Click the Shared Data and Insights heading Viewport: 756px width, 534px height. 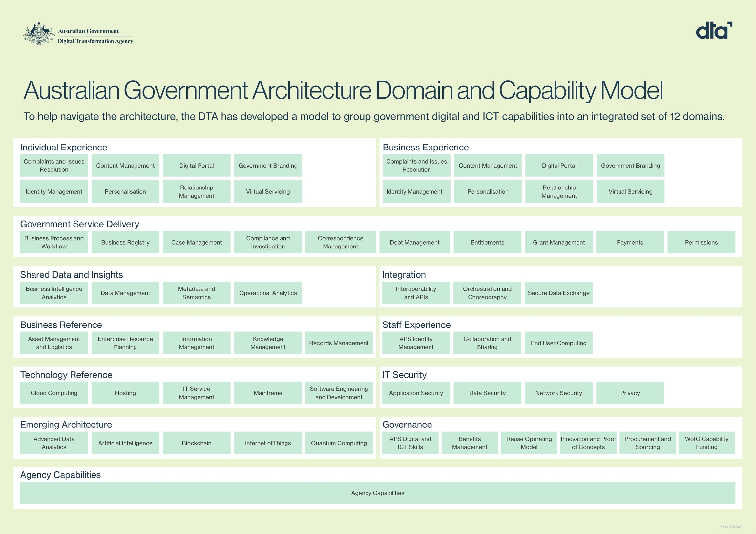(72, 275)
